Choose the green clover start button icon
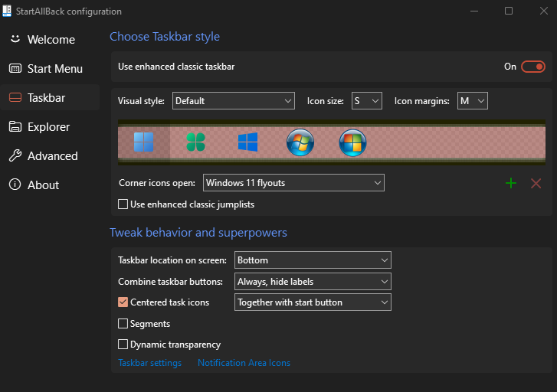The height and width of the screenshot is (392, 557). pos(195,142)
